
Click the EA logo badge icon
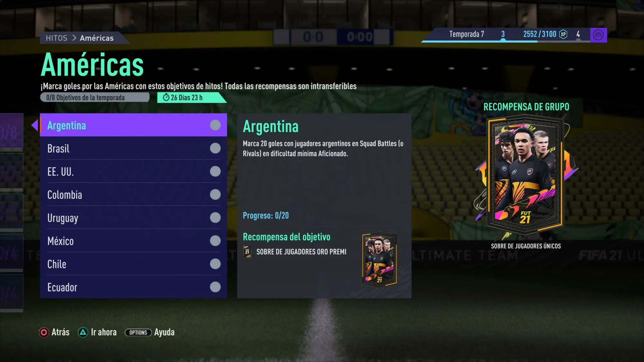(598, 35)
